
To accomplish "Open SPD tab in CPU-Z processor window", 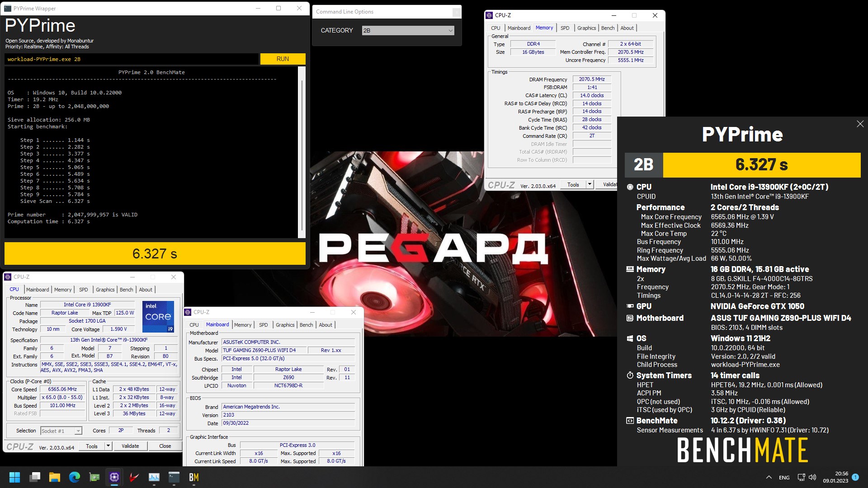I will tap(84, 290).
